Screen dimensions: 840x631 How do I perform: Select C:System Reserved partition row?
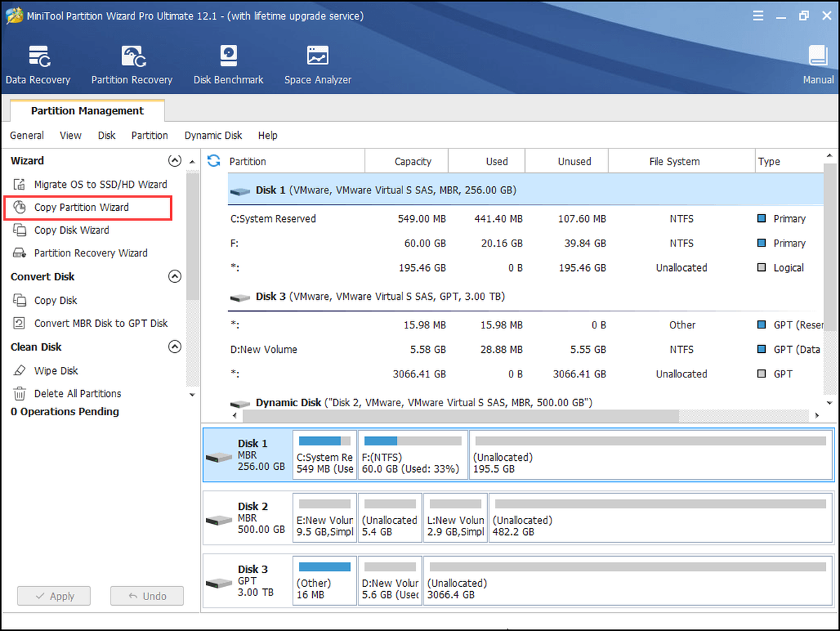525,219
